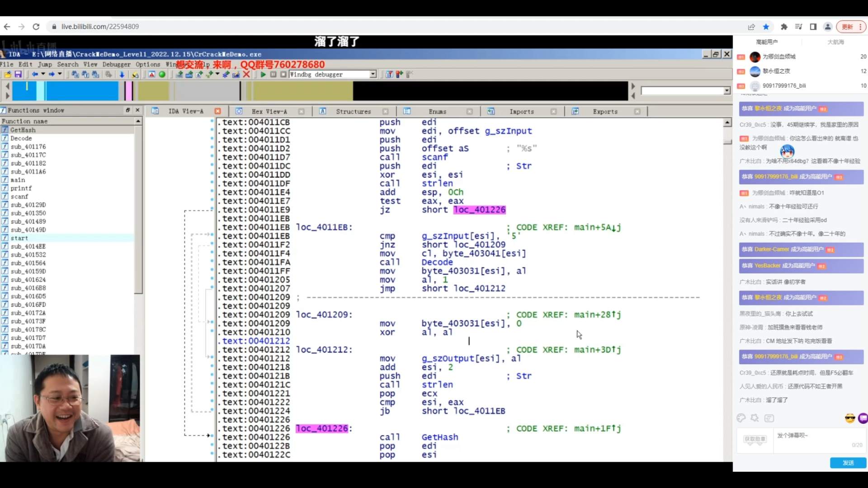Click the IDA View-A tab icon
The image size is (868, 488).
coord(155,111)
